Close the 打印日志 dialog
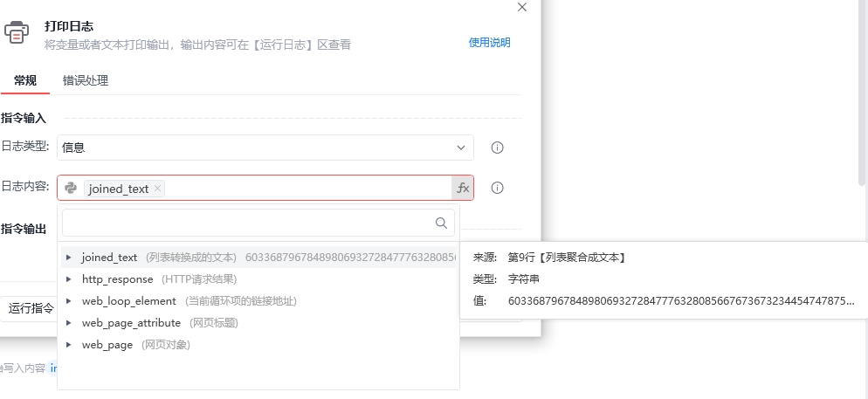This screenshot has width=868, height=399. coord(521,7)
